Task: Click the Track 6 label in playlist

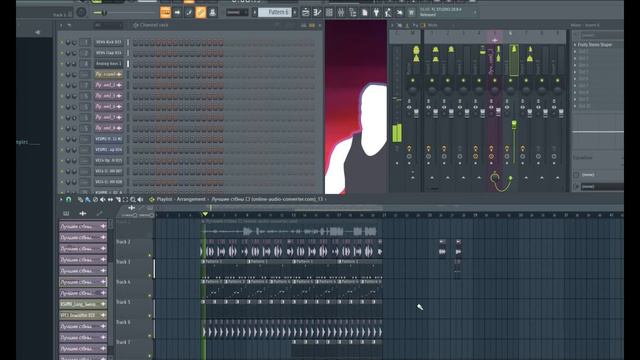Action: coord(123,322)
